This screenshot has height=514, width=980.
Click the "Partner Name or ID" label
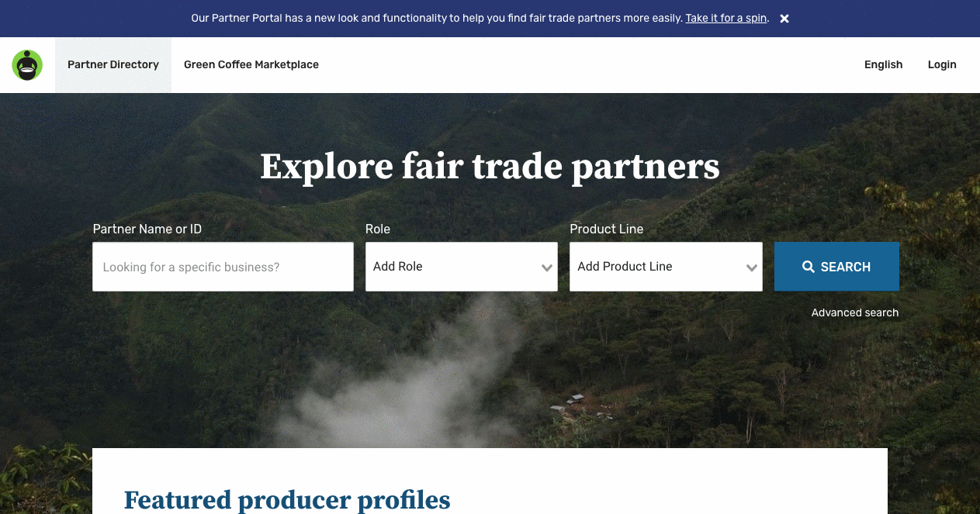pyautogui.click(x=147, y=229)
